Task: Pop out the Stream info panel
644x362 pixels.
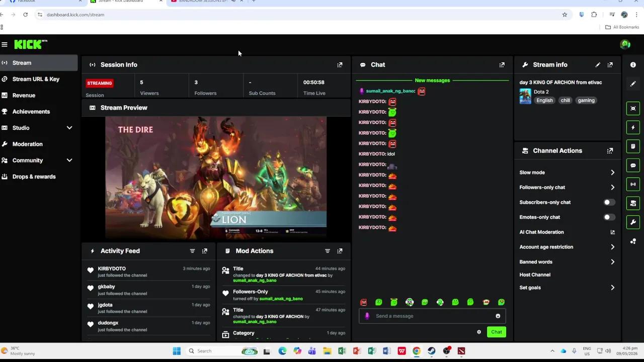Action: point(610,65)
